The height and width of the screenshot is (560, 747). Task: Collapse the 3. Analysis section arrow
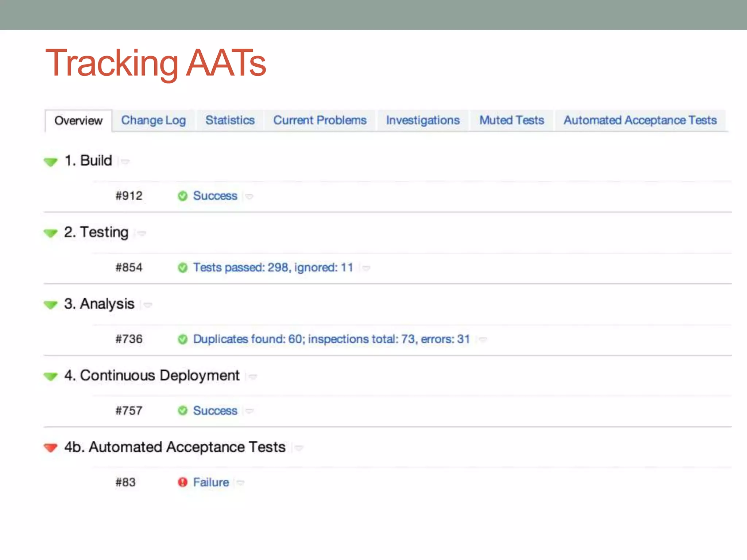[51, 304]
